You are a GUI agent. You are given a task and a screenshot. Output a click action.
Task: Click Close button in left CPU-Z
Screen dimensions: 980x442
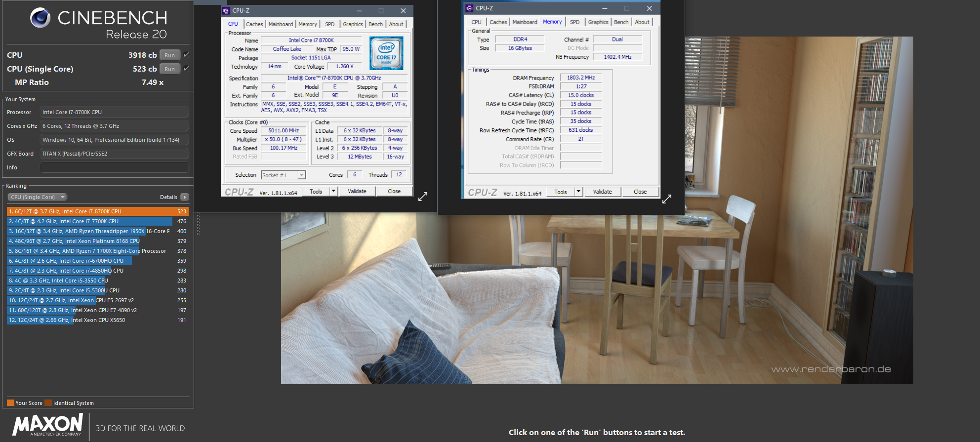[x=394, y=192]
